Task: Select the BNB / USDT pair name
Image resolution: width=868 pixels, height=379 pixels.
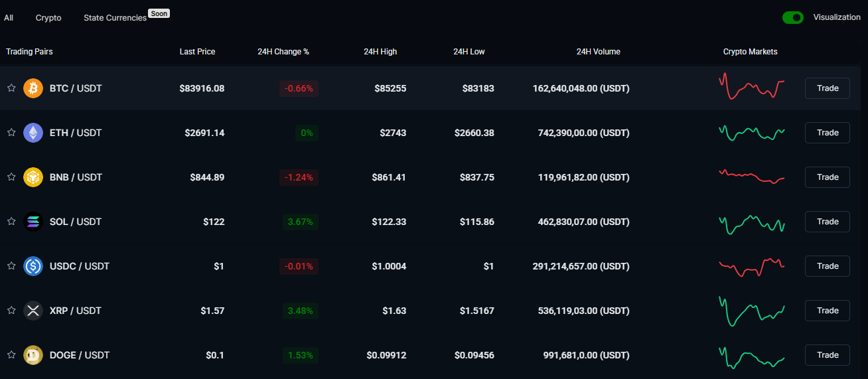Action: tap(76, 177)
